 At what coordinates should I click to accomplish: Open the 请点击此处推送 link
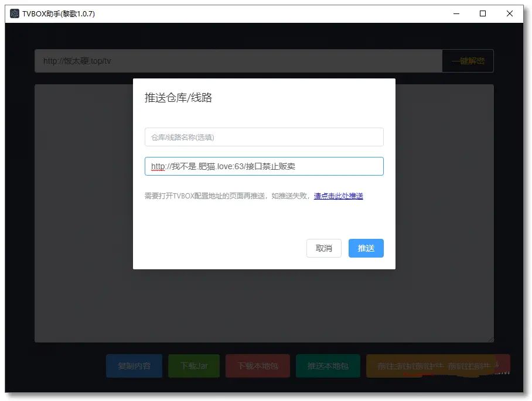(x=338, y=196)
